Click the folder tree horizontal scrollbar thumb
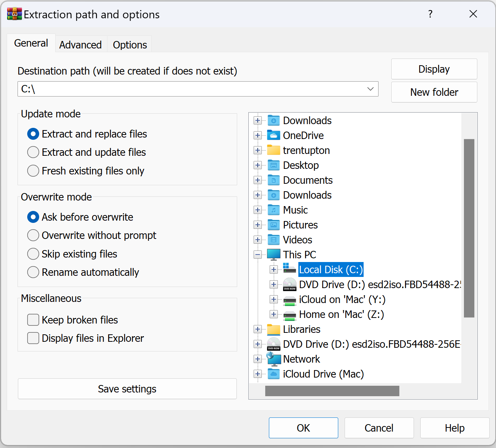The height and width of the screenshot is (448, 496). pos(332,391)
